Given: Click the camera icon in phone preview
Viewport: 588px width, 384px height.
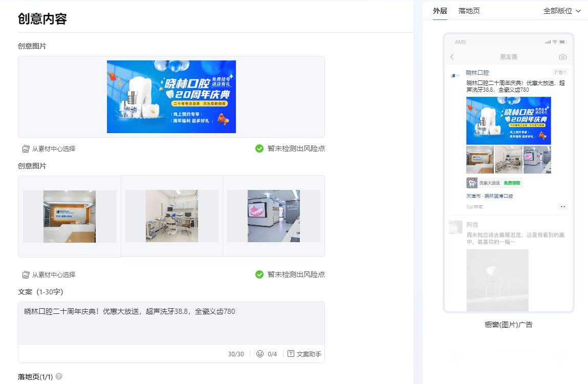Looking at the screenshot, I should pyautogui.click(x=562, y=57).
